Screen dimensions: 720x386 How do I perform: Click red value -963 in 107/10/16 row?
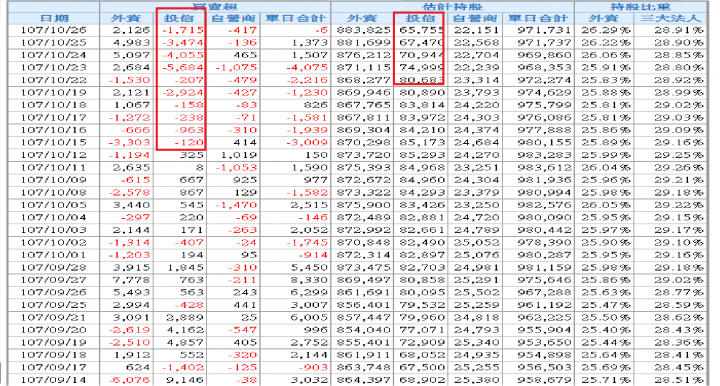[x=189, y=130]
